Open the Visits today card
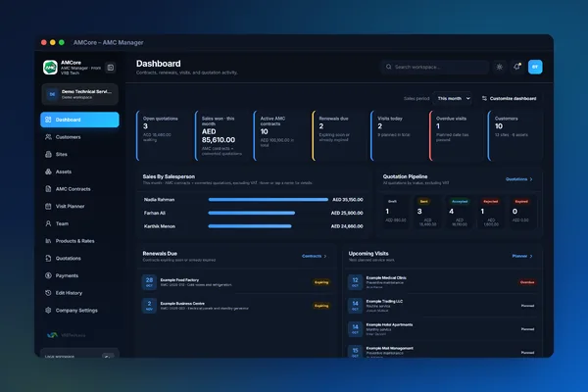 (x=398, y=135)
